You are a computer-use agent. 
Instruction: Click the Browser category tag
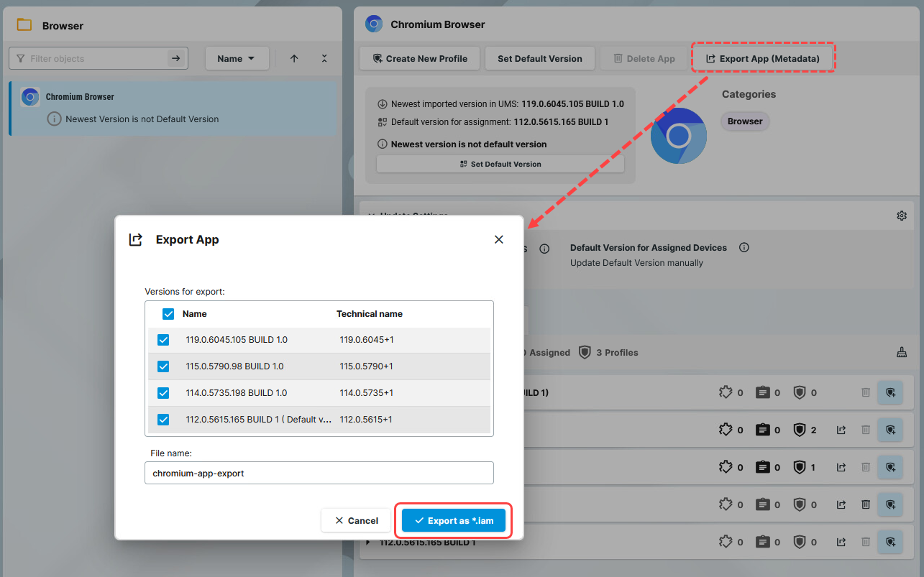click(744, 121)
